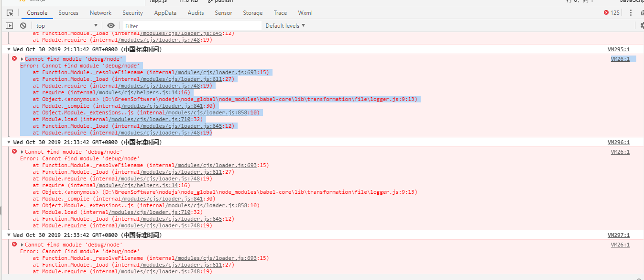Activate the inspect element picker icon
The width and height of the screenshot is (644, 280).
[x=10, y=13]
